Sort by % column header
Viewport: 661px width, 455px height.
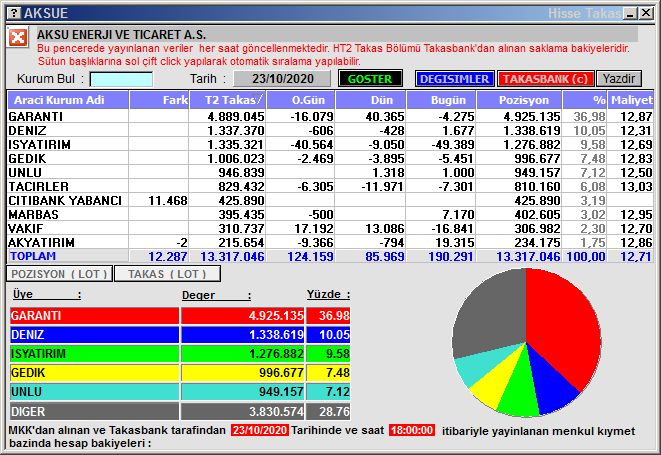click(585, 100)
